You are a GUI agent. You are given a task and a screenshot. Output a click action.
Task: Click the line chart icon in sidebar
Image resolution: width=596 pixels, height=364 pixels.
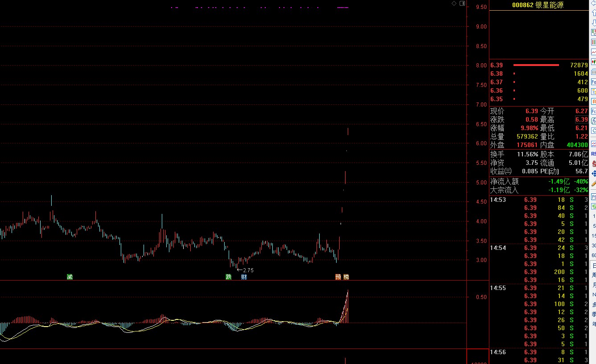pos(593,52)
